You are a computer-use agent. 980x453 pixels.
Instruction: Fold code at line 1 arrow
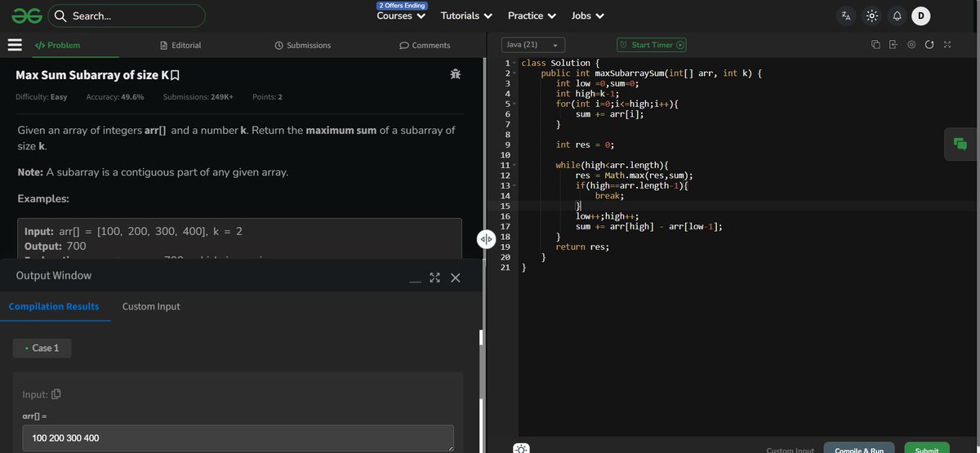click(514, 63)
